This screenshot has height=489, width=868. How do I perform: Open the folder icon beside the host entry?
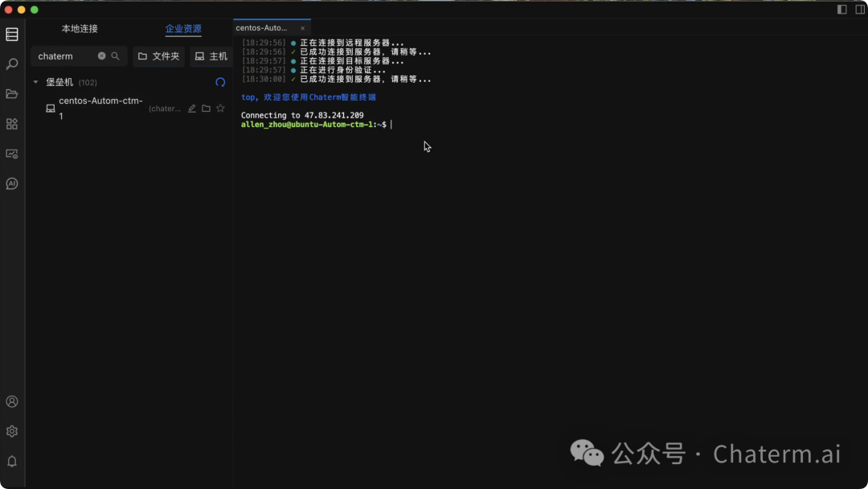(x=206, y=108)
